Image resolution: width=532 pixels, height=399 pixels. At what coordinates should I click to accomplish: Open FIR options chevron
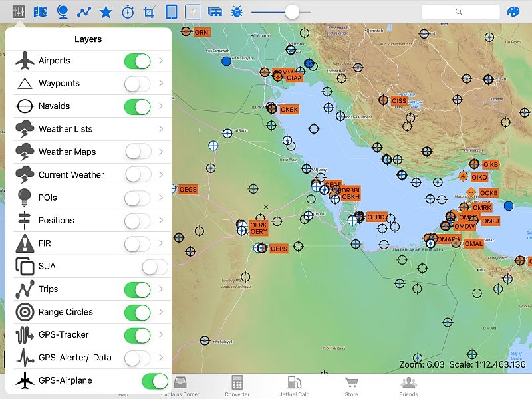point(161,243)
